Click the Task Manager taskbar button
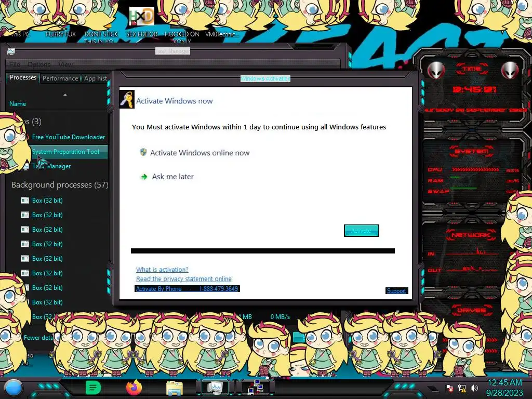532x399 pixels. coord(215,388)
